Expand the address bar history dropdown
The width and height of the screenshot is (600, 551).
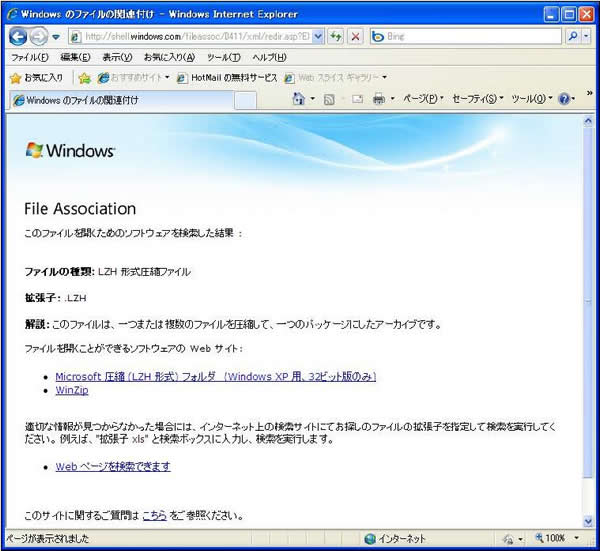[318, 37]
